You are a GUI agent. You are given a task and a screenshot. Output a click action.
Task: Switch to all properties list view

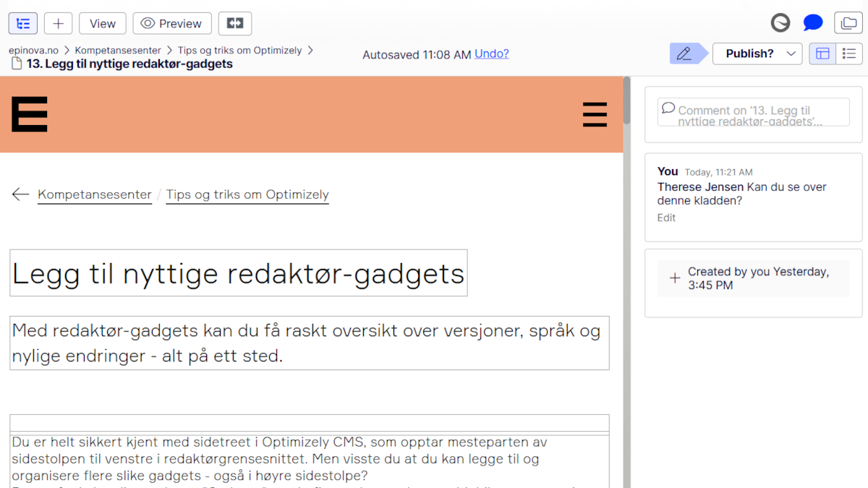(849, 53)
